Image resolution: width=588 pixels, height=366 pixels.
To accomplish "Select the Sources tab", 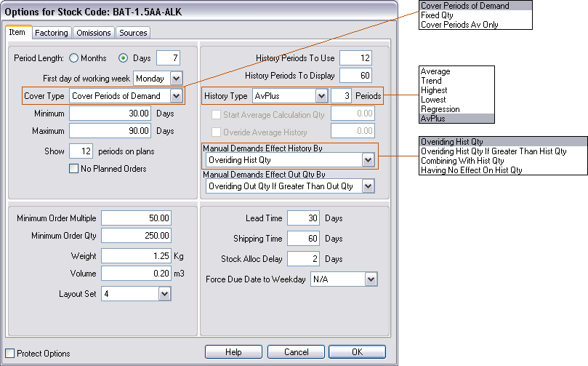I will click(133, 33).
